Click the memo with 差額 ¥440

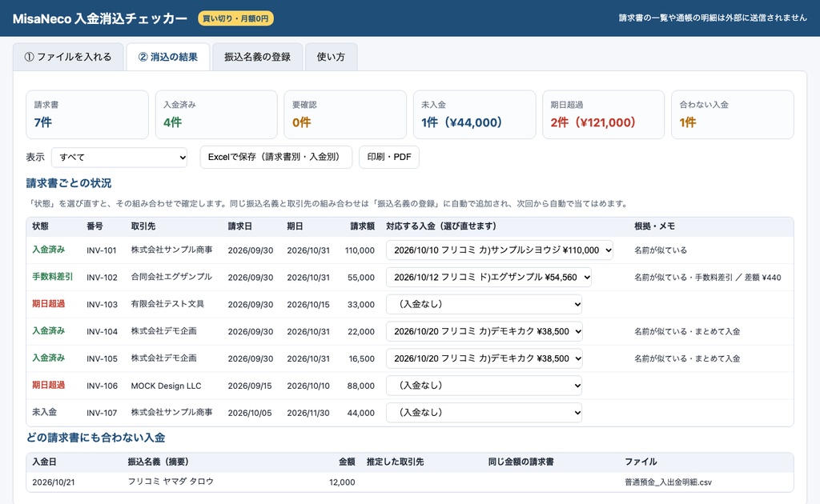(x=708, y=278)
